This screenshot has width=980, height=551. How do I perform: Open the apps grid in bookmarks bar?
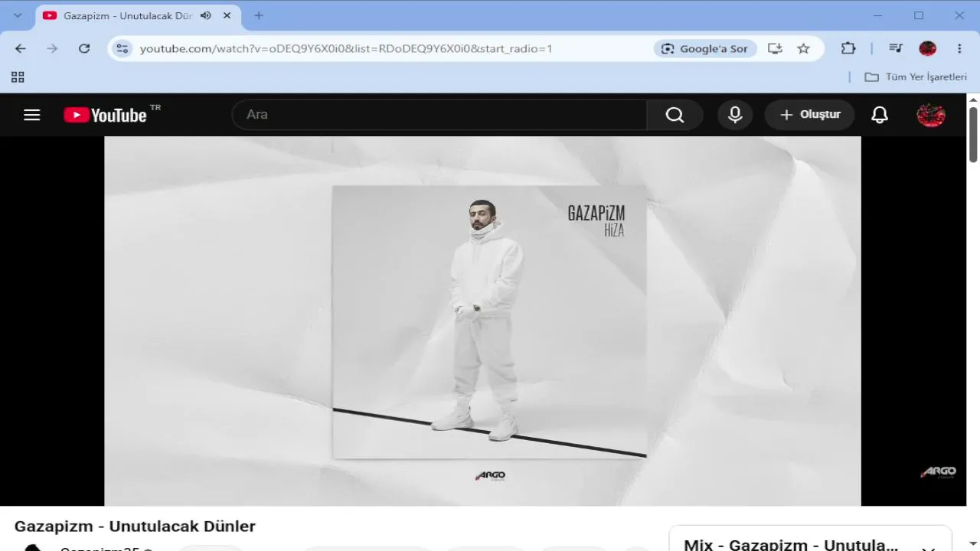[18, 77]
